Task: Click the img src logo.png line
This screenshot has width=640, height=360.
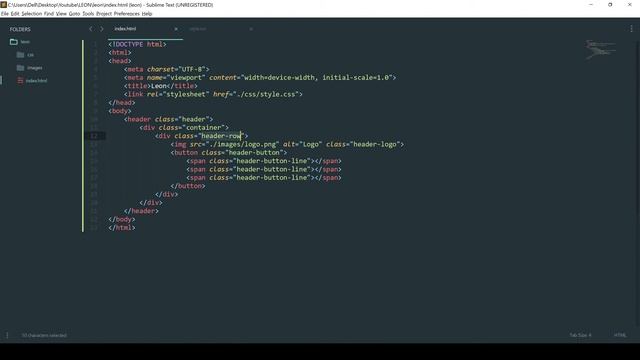Action: [287, 144]
